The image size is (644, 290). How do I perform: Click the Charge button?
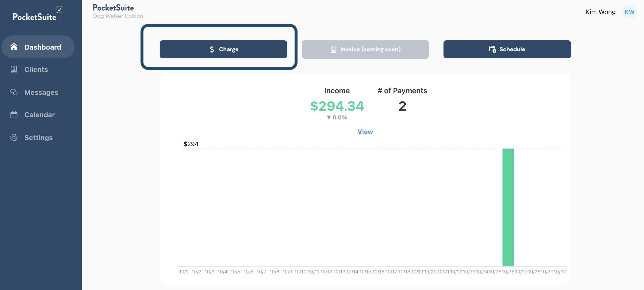point(223,49)
